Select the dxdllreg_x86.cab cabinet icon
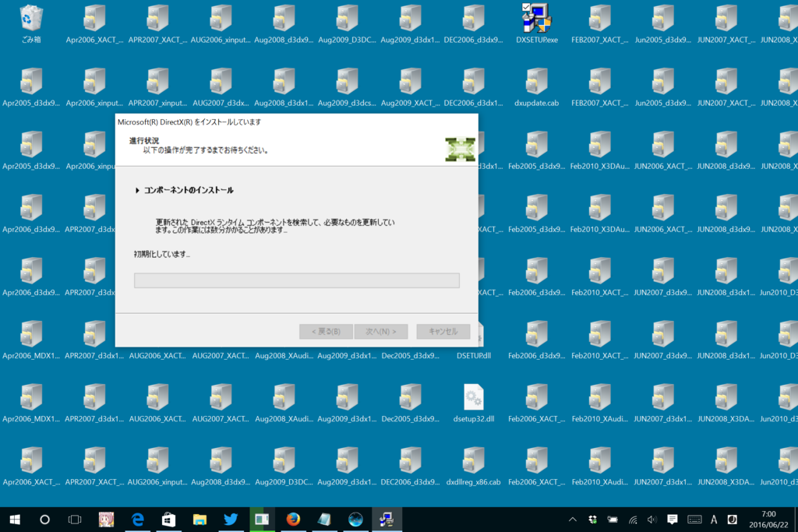Image resolution: width=798 pixels, height=532 pixels. pos(473,466)
